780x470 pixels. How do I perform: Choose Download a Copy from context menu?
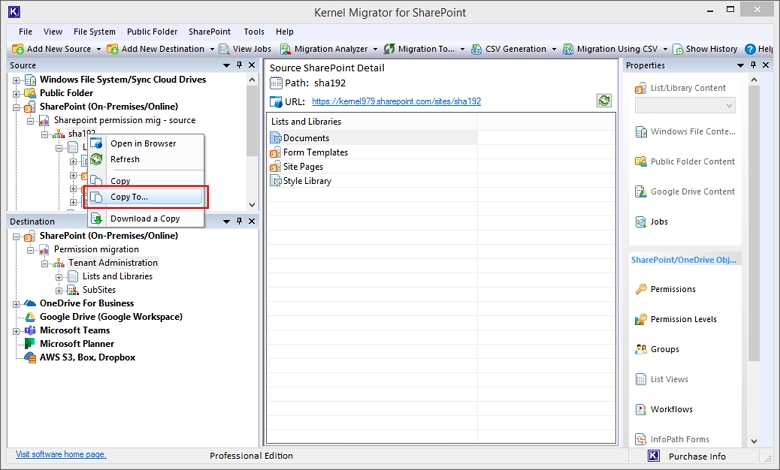146,218
